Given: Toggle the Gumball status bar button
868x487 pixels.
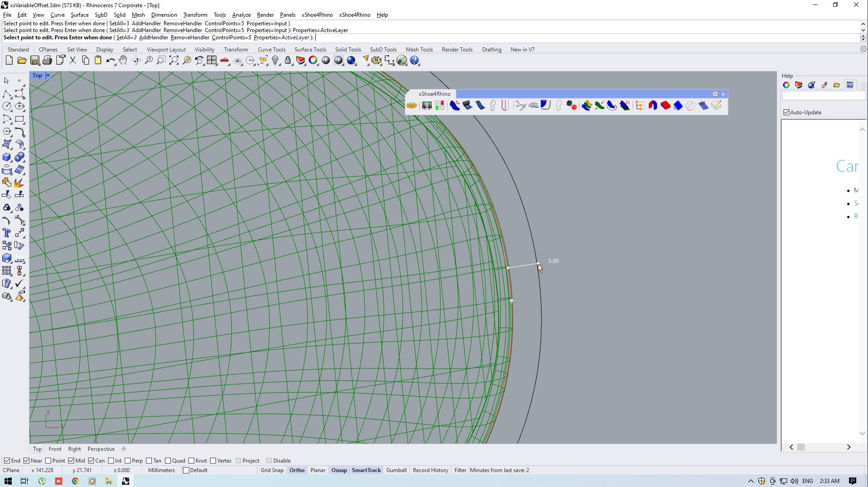Looking at the screenshot, I should coord(396,470).
